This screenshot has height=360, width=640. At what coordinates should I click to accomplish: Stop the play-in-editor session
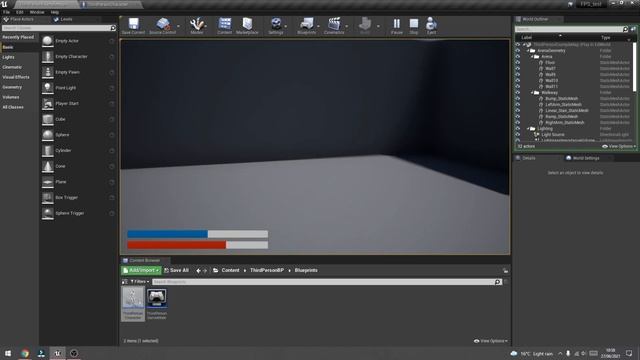point(414,24)
